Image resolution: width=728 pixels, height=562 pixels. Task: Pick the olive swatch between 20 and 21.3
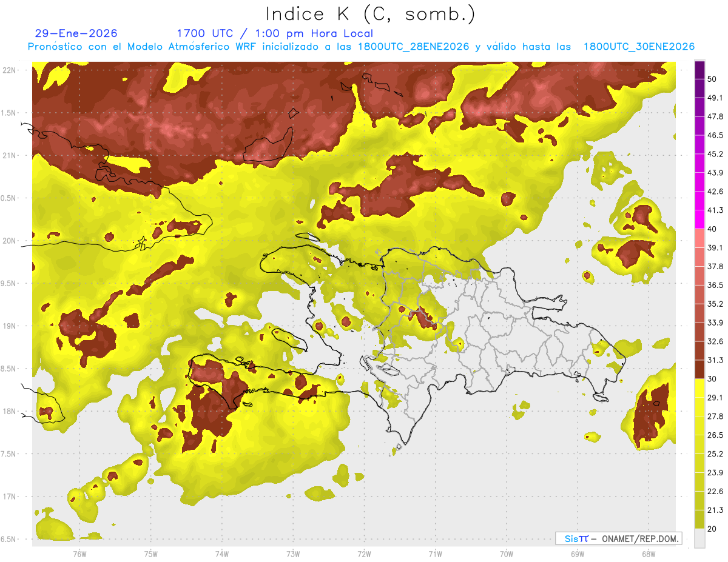coord(699,520)
